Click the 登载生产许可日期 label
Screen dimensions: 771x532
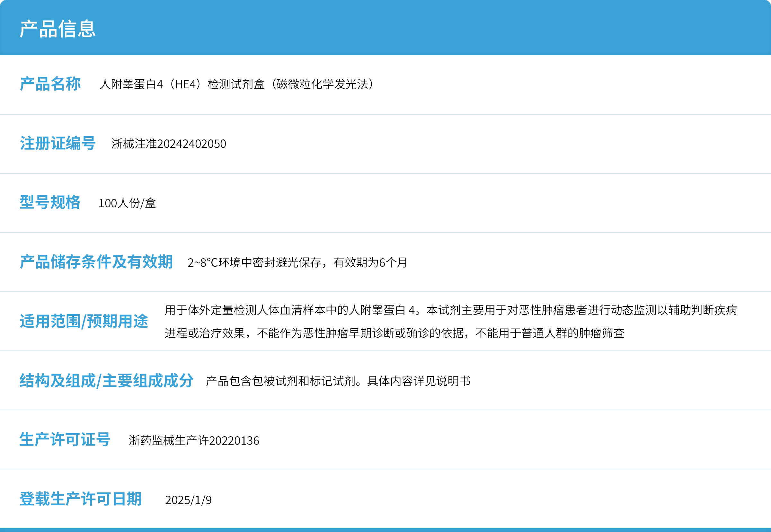[x=81, y=499]
